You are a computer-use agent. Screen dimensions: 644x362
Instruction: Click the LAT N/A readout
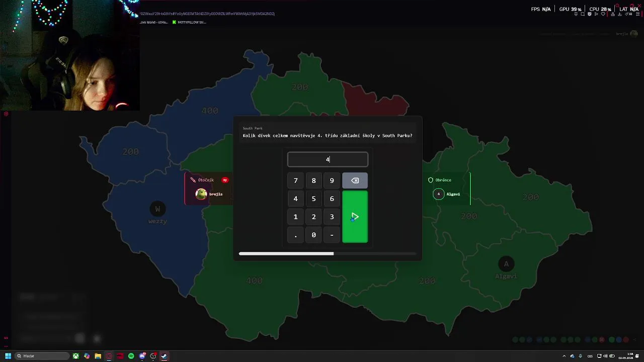[x=629, y=9]
